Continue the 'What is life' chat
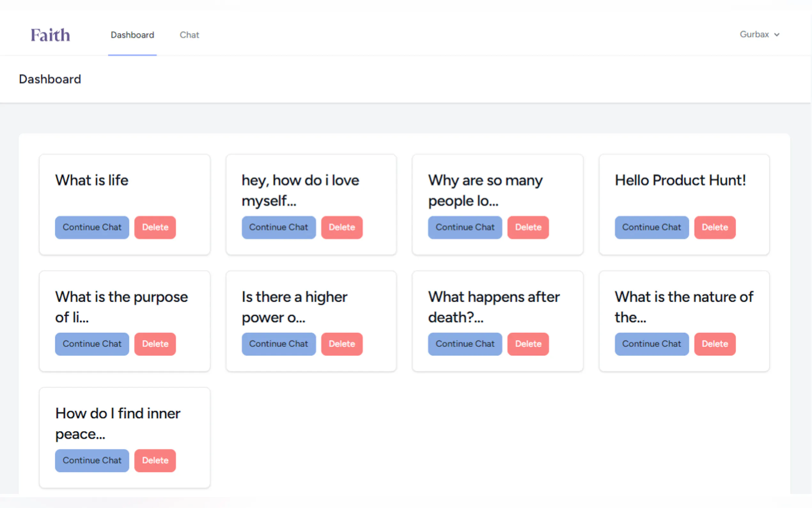 click(92, 227)
